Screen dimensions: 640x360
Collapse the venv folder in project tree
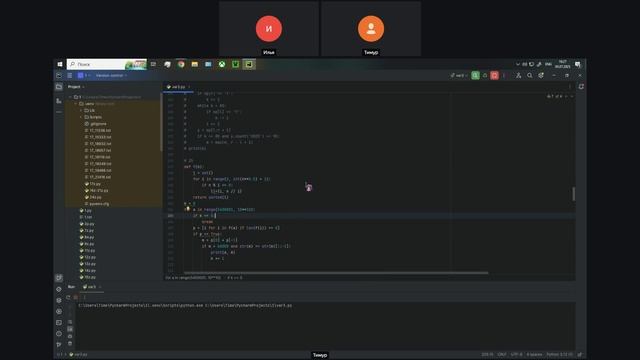click(x=76, y=104)
